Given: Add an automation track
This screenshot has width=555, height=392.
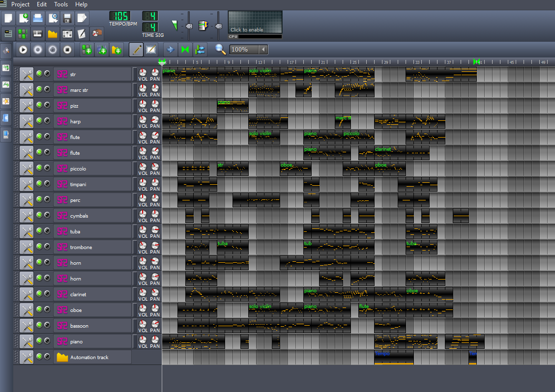Looking at the screenshot, I should [x=117, y=50].
